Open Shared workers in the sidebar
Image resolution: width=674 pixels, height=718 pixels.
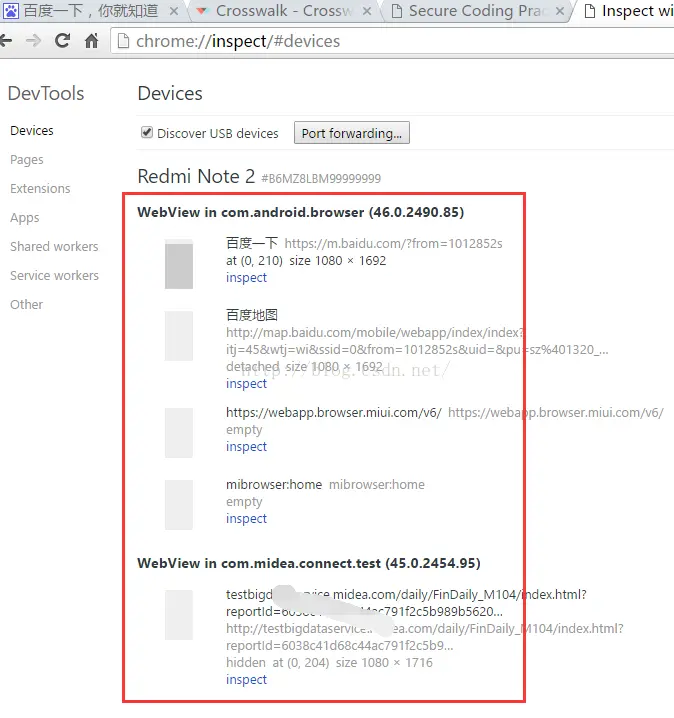(x=54, y=246)
